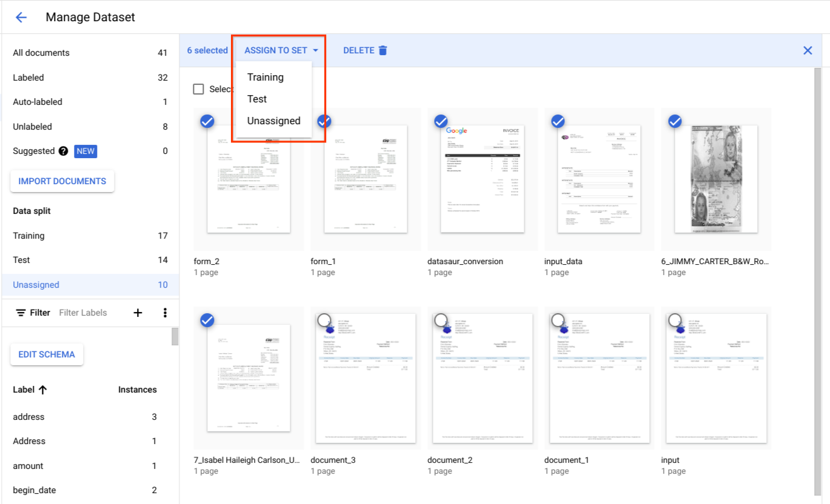Deselect the input_data document checkbox
The image size is (830, 504).
click(x=558, y=122)
